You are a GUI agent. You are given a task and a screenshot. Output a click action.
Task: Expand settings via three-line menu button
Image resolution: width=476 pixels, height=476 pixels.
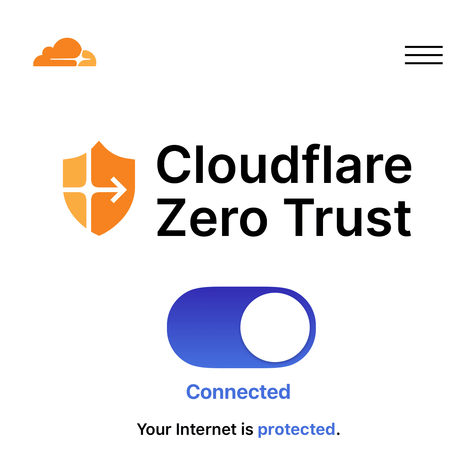pos(424,55)
